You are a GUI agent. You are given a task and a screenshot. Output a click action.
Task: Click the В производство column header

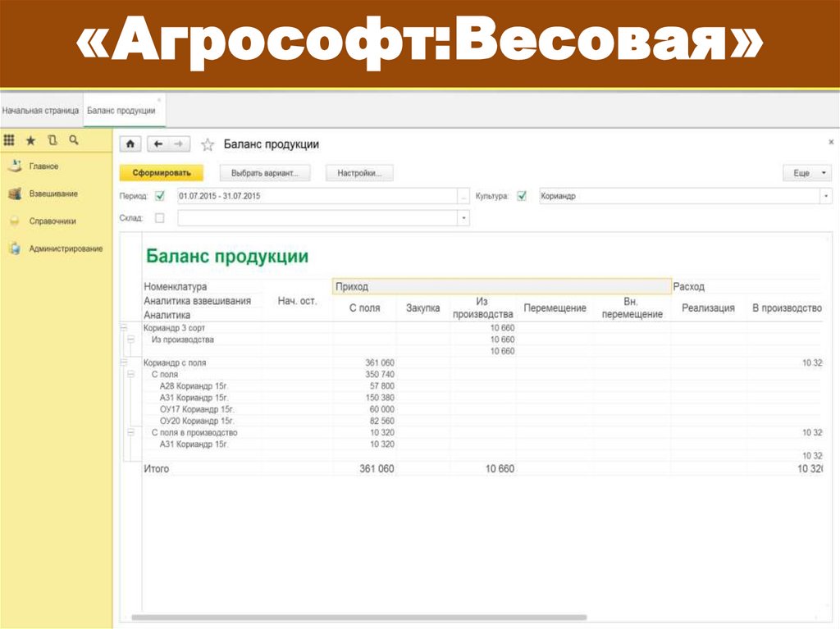(x=787, y=308)
